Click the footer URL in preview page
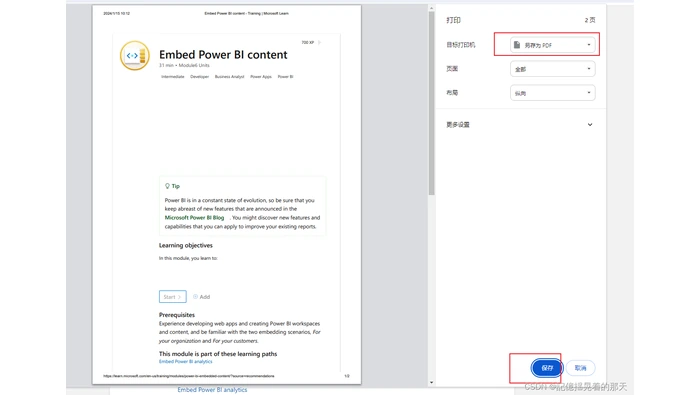Image resolution: width=700 pixels, height=395 pixels. pyautogui.click(x=189, y=376)
